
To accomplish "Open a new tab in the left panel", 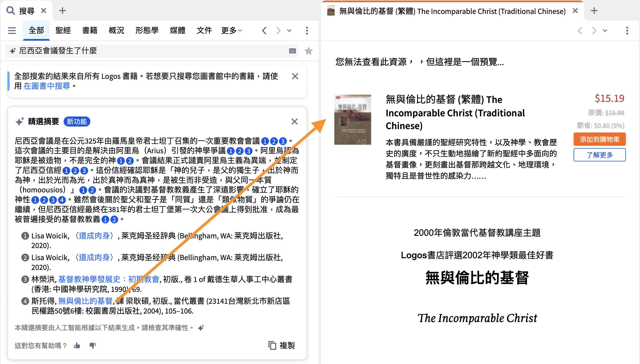I will pos(63,11).
